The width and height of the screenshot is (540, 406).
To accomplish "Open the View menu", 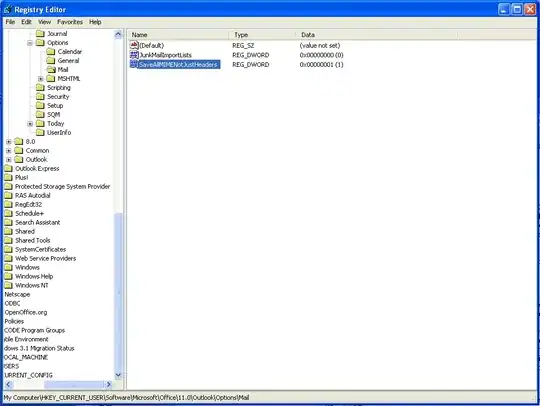I will (44, 22).
